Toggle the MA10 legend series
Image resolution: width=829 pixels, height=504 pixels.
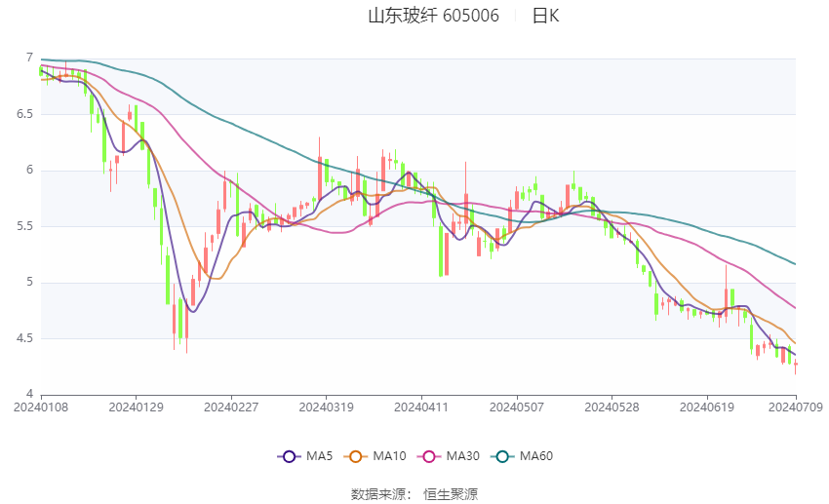point(375,456)
